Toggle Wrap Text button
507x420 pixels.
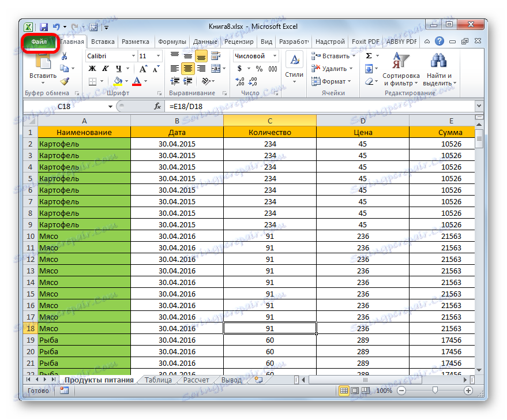point(216,56)
